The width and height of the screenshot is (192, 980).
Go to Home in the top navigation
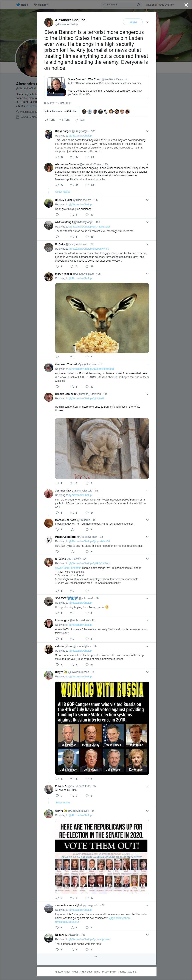[x=22, y=4]
